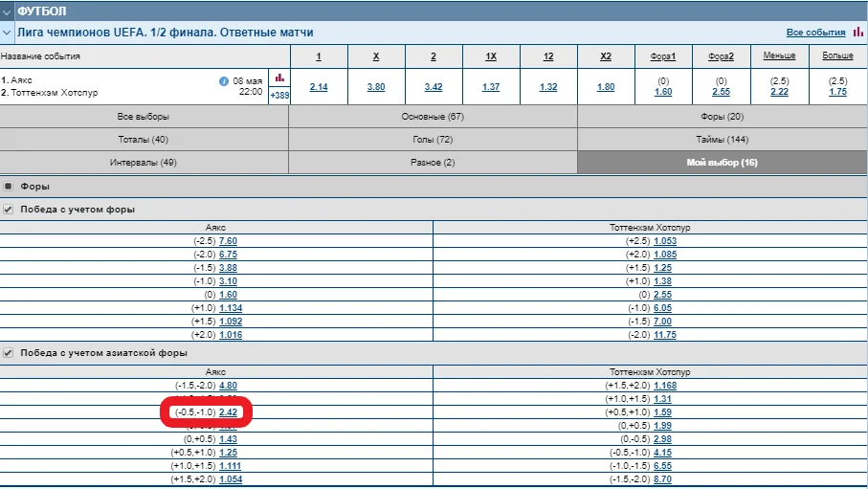Choose Tottenham handicap (+2.5) odds 1.053
Screen dimensions: 868x489
click(665, 241)
